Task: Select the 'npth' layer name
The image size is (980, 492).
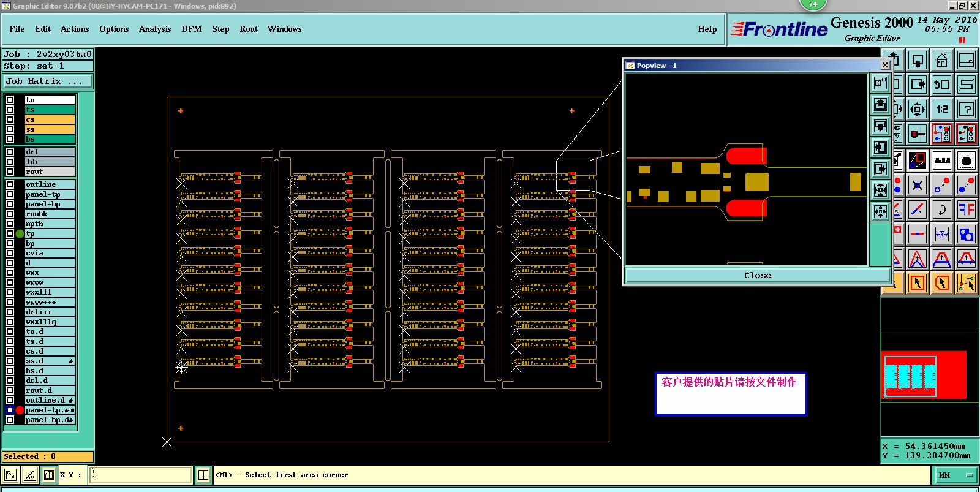Action: point(49,224)
